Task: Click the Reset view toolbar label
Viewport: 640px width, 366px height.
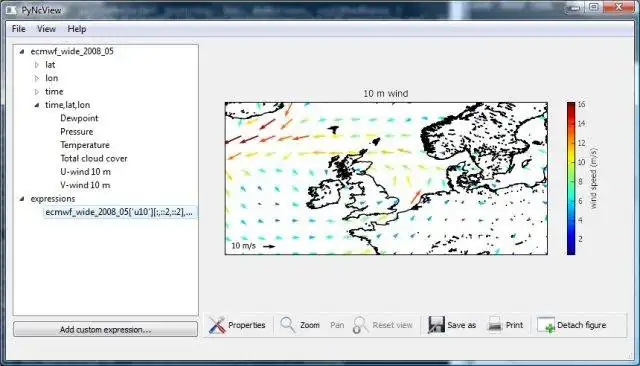Action: coord(392,325)
